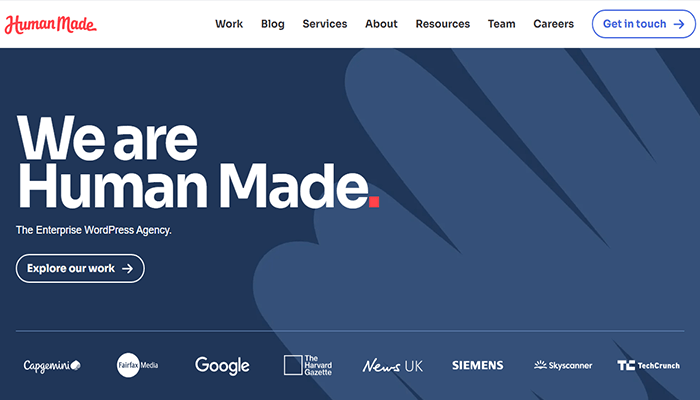Visit the Team page link
700x400 pixels.
coord(501,24)
